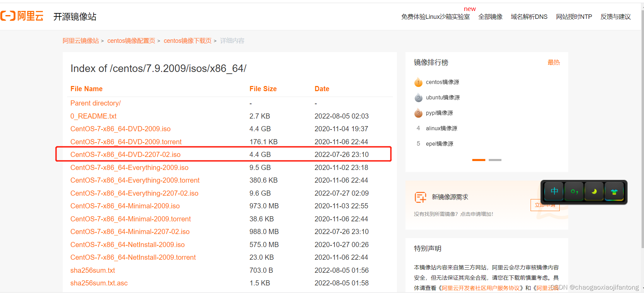
Task: Click the gold rank 1 medal icon
Action: coord(418,82)
